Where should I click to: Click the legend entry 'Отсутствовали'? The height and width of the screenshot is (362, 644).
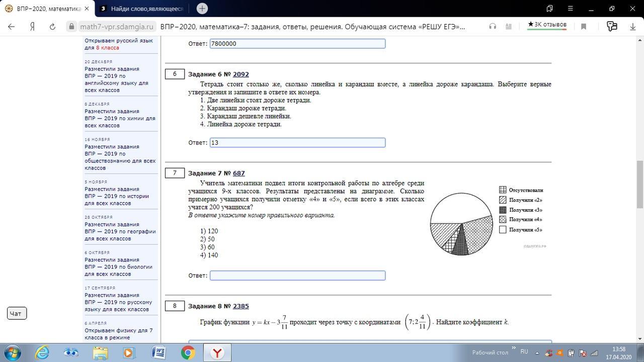(521, 190)
